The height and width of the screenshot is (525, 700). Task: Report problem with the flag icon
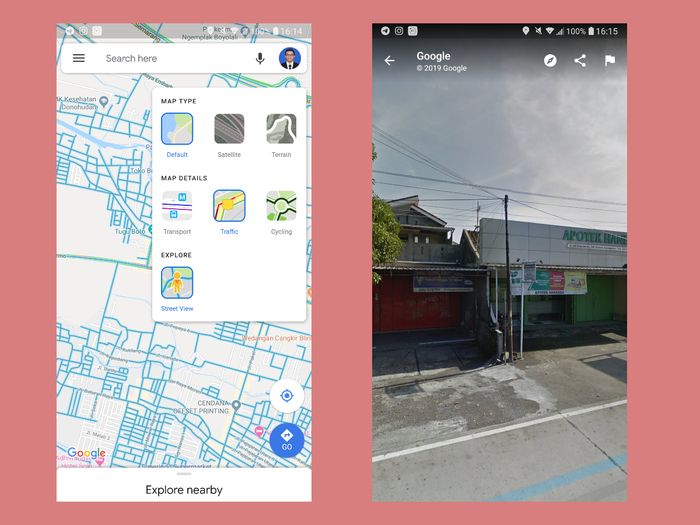point(609,61)
